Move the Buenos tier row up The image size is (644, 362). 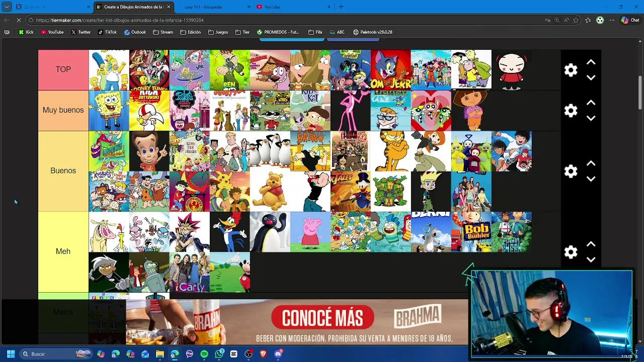click(591, 163)
